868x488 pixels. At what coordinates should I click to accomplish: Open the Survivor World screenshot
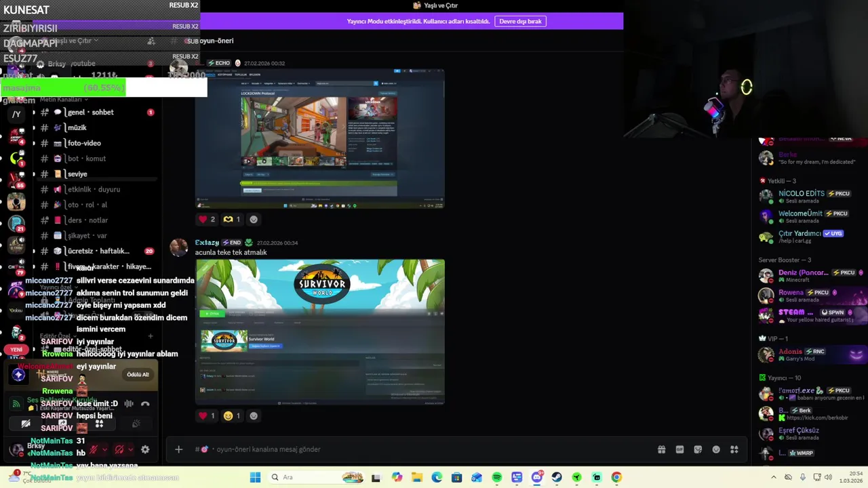coord(320,332)
